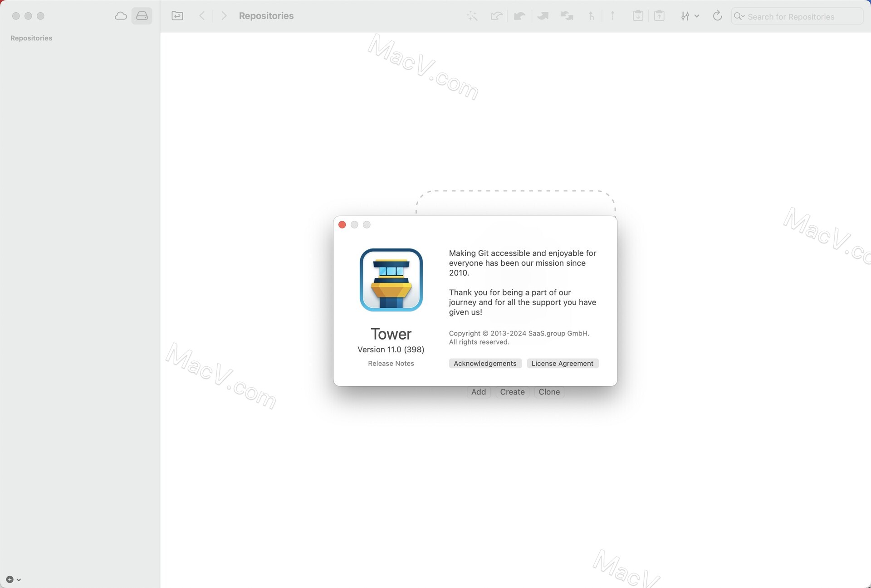Open the License Agreement
Viewport: 871px width, 588px height.
(x=562, y=363)
